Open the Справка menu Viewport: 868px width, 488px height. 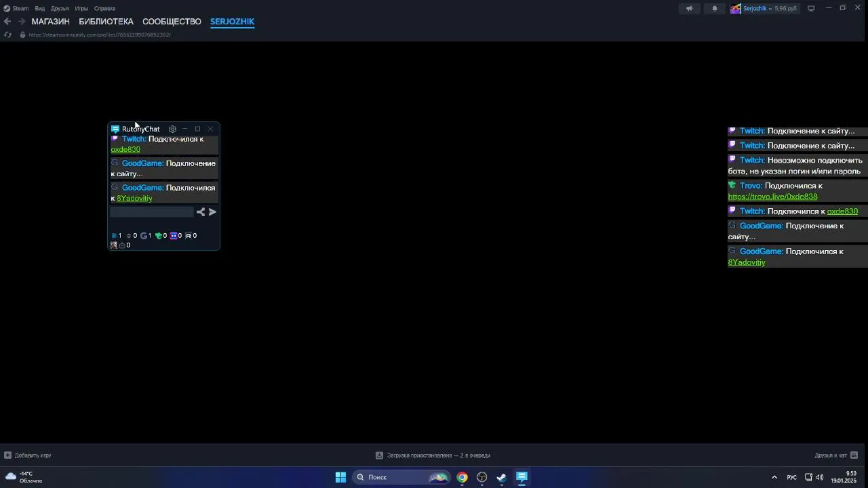[x=104, y=9]
